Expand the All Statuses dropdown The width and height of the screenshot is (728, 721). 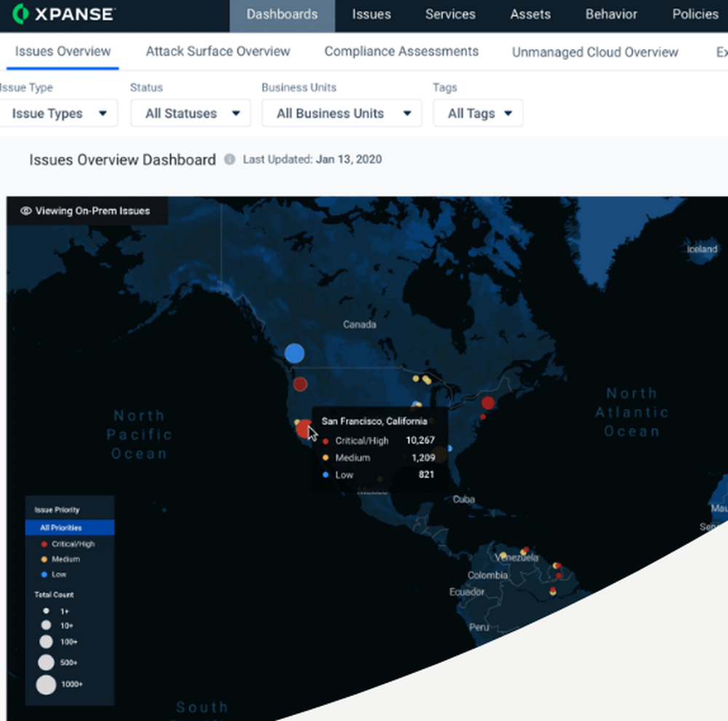[x=190, y=113]
